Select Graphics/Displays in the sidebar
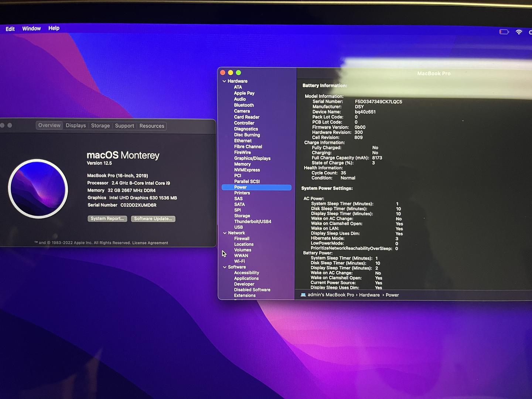This screenshot has height=399, width=532. pyautogui.click(x=252, y=158)
